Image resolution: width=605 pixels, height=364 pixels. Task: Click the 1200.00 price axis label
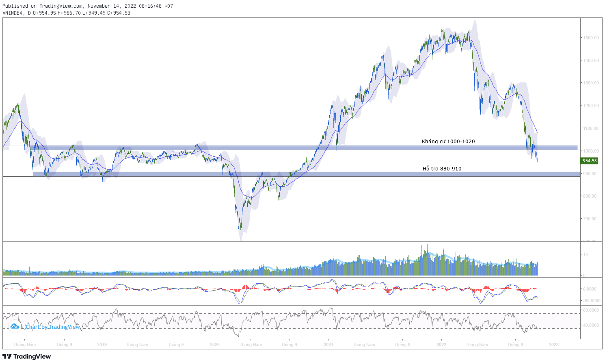coord(591,106)
